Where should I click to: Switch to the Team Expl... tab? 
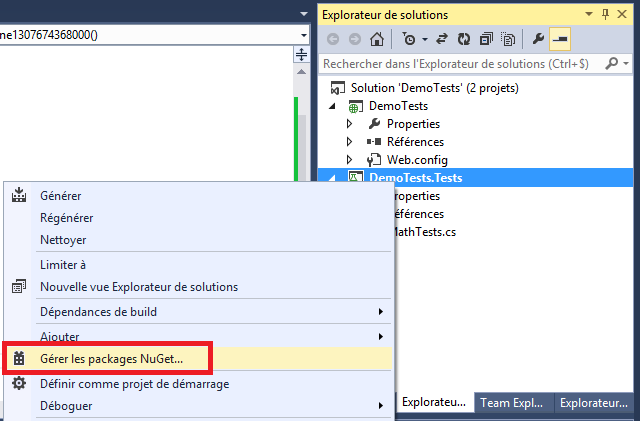512,403
